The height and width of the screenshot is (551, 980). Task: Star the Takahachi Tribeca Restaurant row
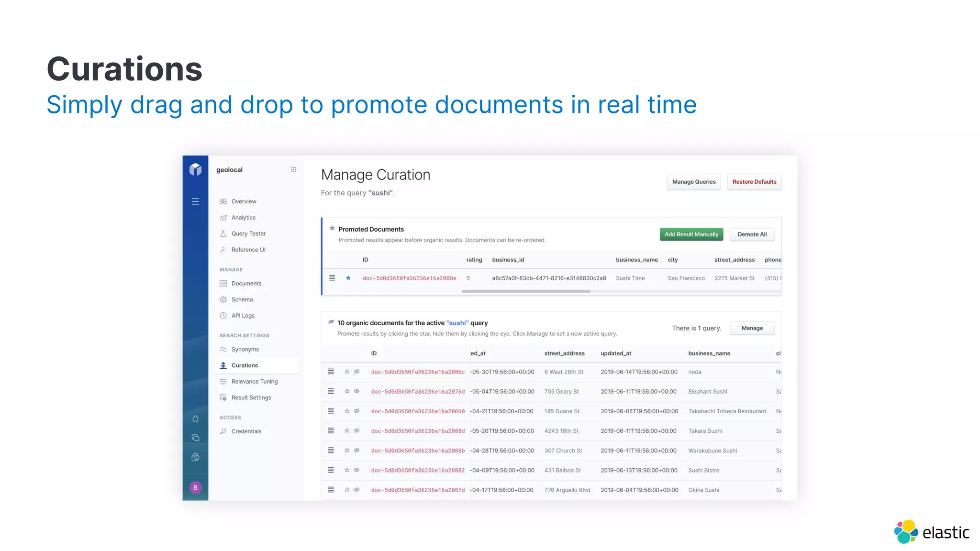347,411
